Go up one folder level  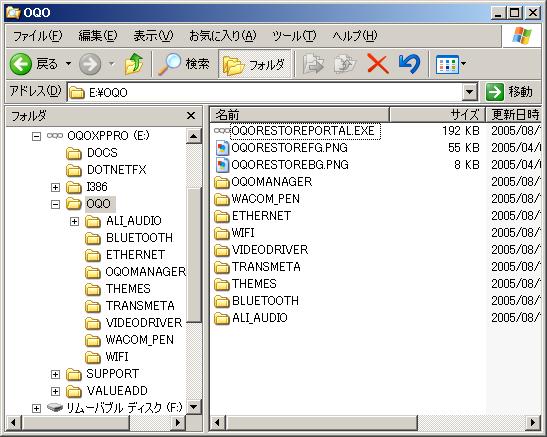[134, 64]
